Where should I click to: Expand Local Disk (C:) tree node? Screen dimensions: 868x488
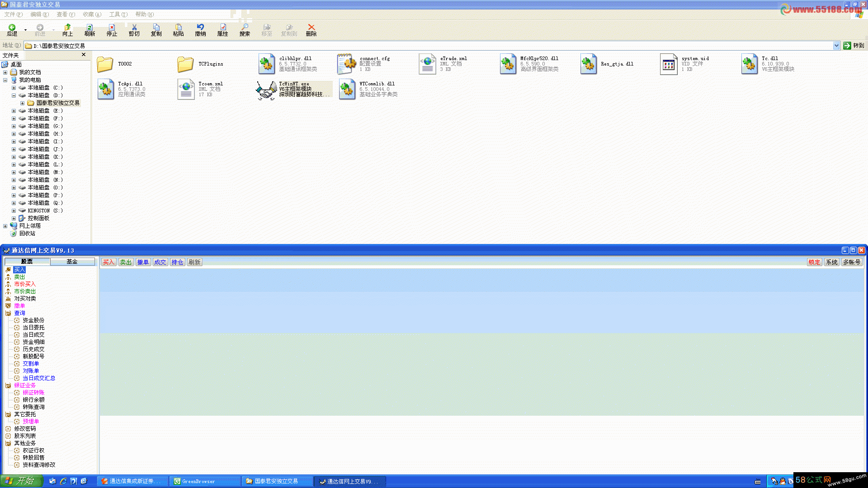click(x=14, y=88)
